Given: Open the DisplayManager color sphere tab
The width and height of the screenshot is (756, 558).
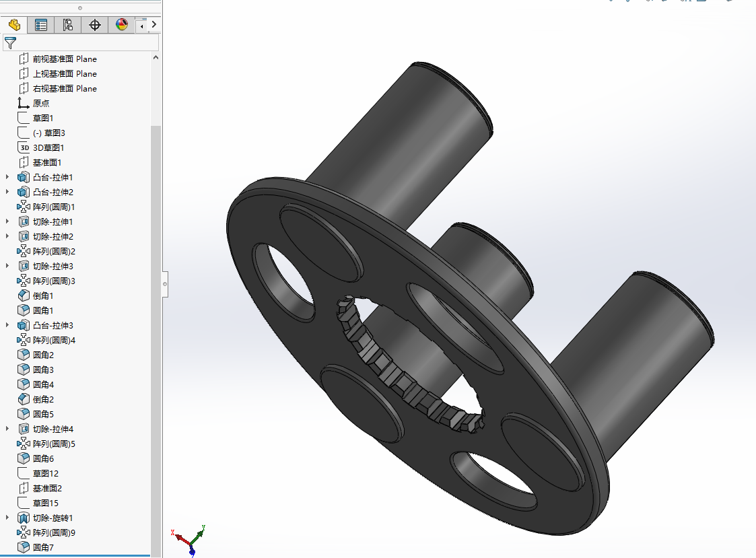Looking at the screenshot, I should point(122,25).
